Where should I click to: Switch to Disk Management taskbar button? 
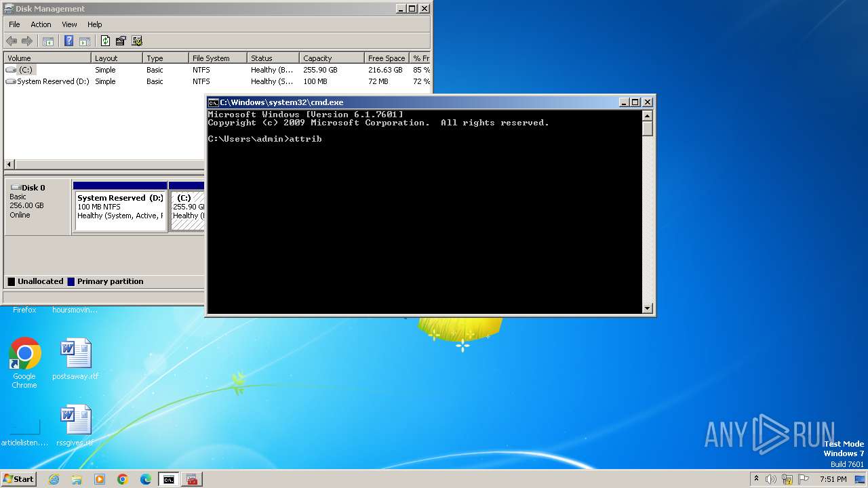192,479
